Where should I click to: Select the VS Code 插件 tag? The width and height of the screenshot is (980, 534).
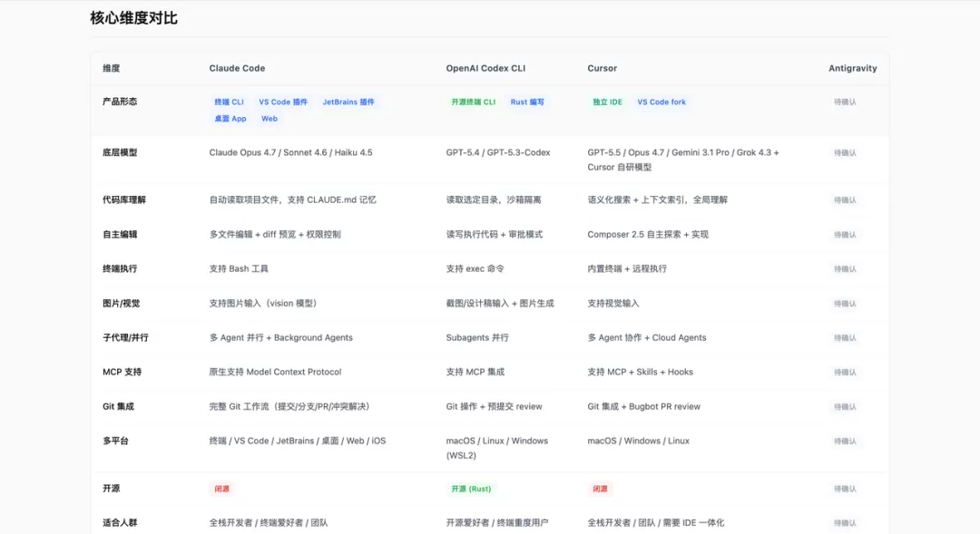pos(283,102)
